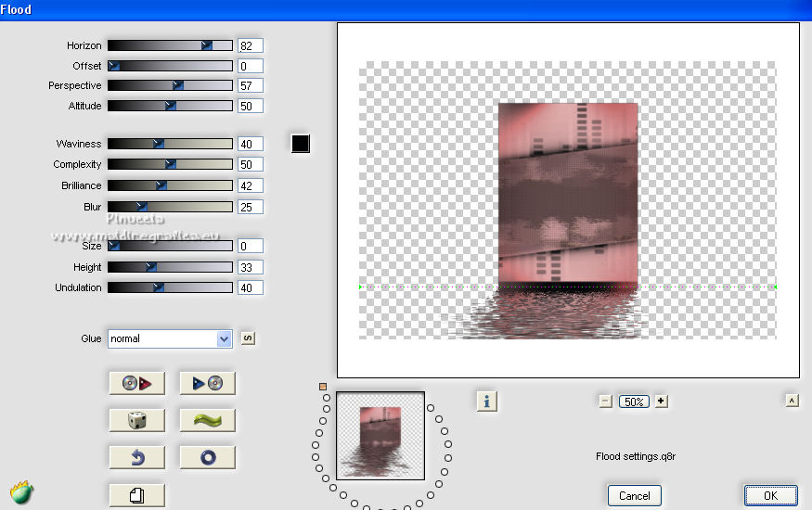Image resolution: width=812 pixels, height=510 pixels.
Task: Click the Size slider handle
Action: [114, 246]
